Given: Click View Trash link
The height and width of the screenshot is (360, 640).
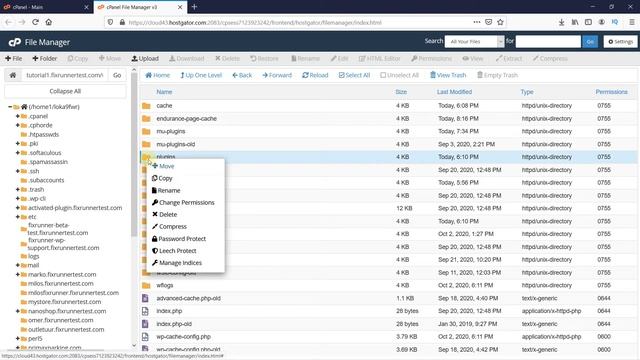Looking at the screenshot, I should tap(448, 75).
